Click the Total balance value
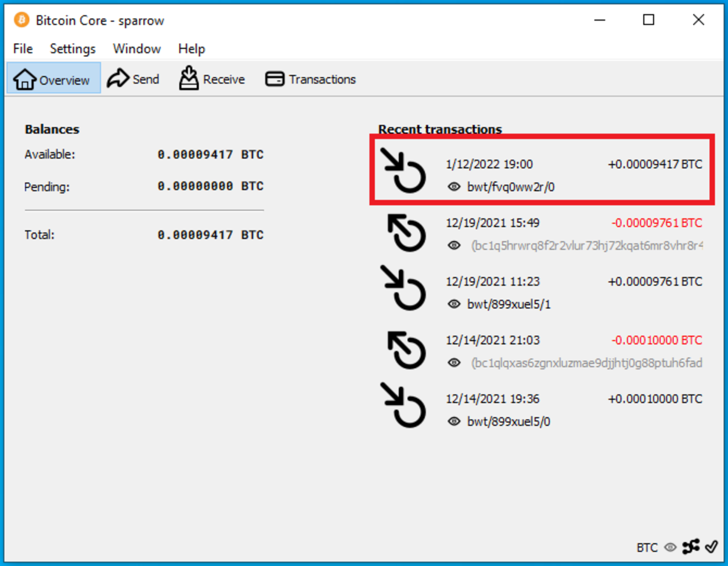 click(211, 235)
